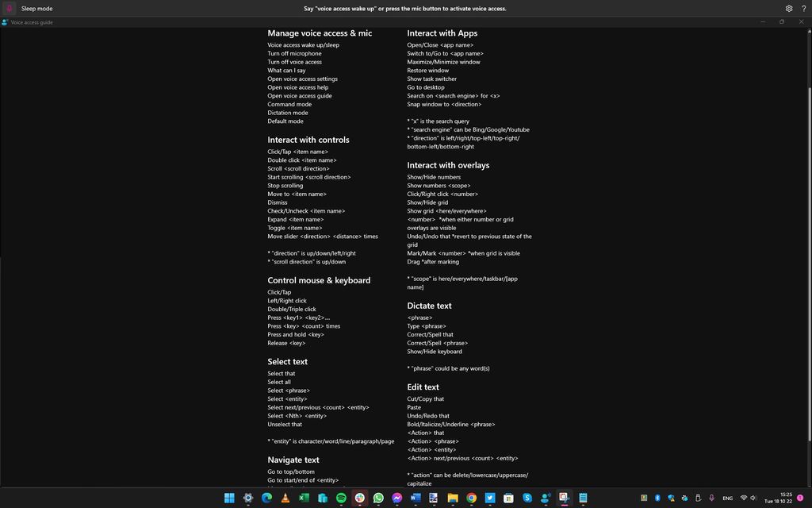Open the volume slider via the speaker icon
The image size is (812, 508).
pos(754,498)
